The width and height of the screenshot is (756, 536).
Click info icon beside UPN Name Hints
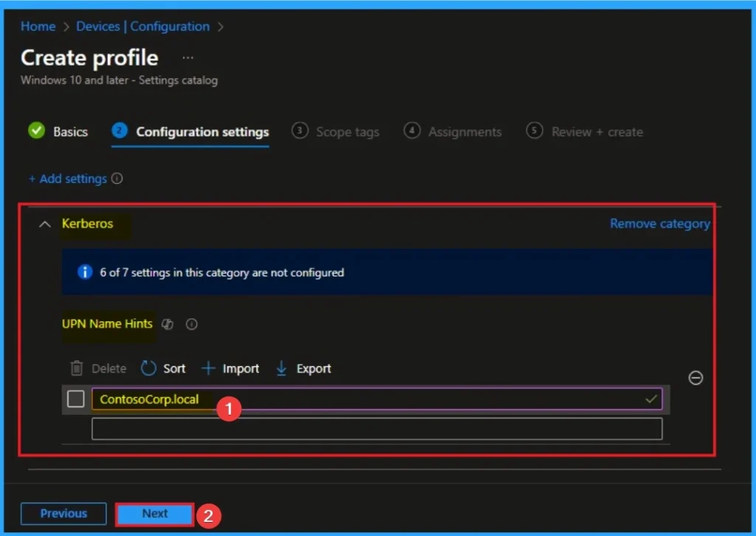pyautogui.click(x=191, y=324)
